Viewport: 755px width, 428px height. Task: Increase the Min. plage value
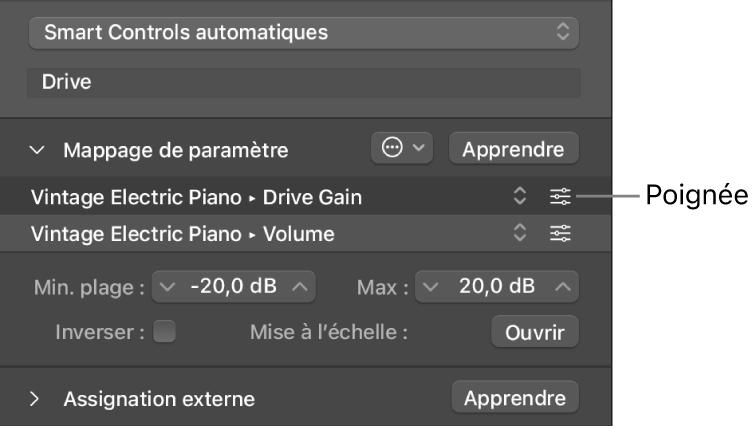coord(301,287)
